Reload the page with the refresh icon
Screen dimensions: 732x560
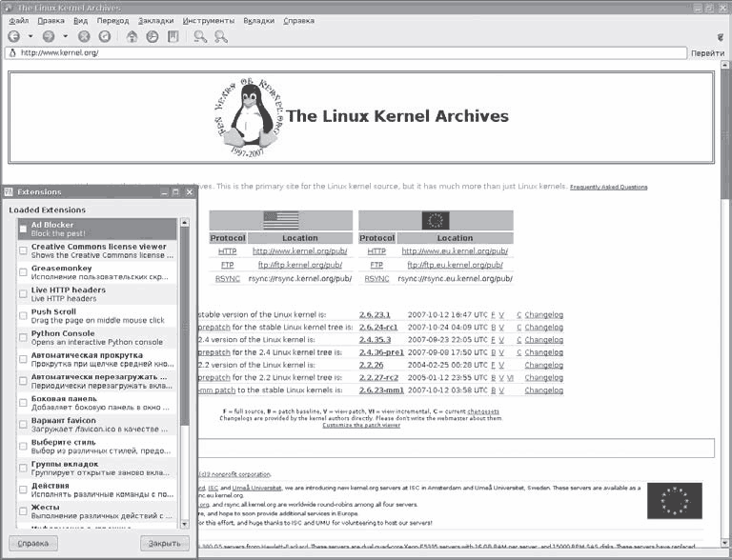105,36
